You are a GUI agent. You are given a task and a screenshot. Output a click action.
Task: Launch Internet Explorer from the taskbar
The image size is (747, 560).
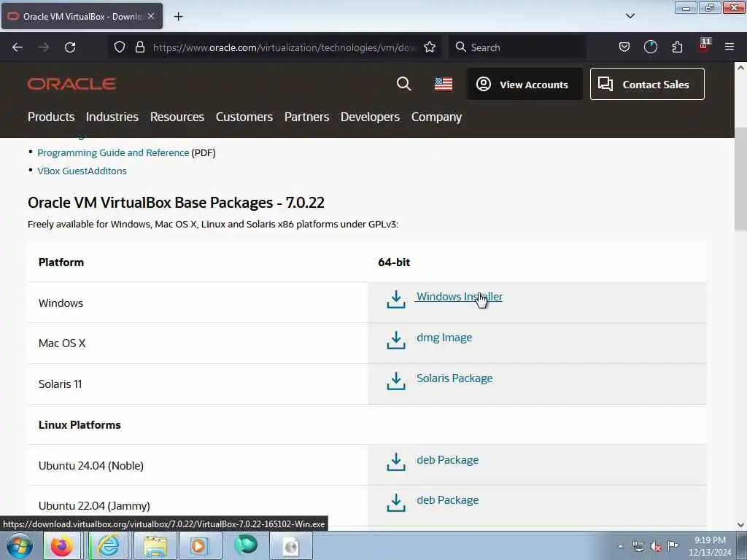[x=109, y=545]
